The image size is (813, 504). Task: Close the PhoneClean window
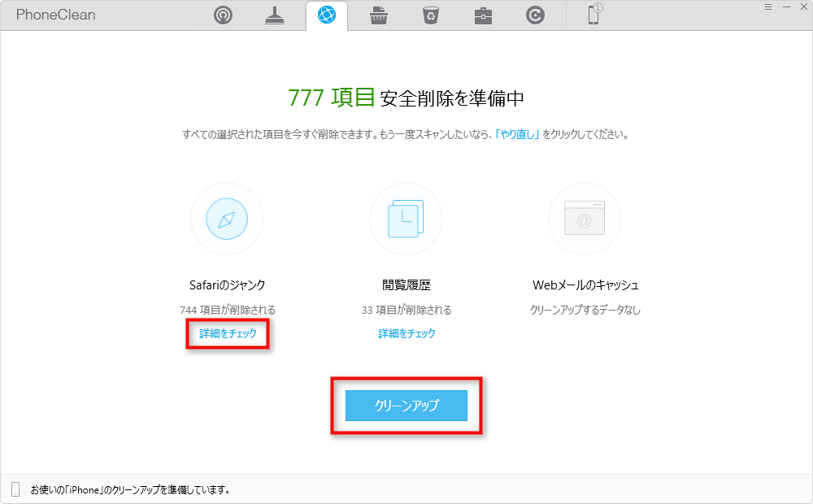[804, 7]
